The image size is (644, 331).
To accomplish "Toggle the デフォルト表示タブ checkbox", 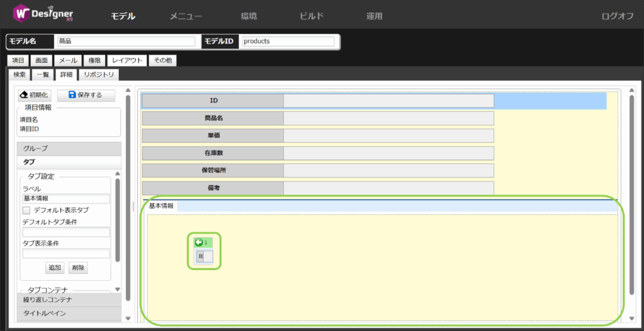I will click(x=26, y=210).
